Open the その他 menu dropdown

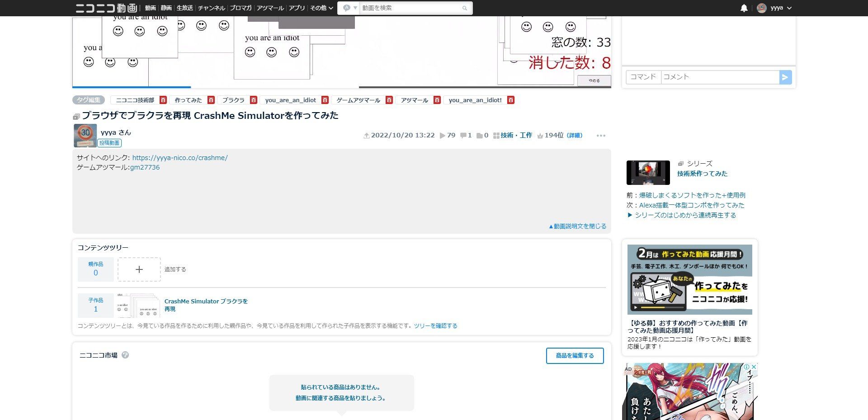click(x=321, y=8)
